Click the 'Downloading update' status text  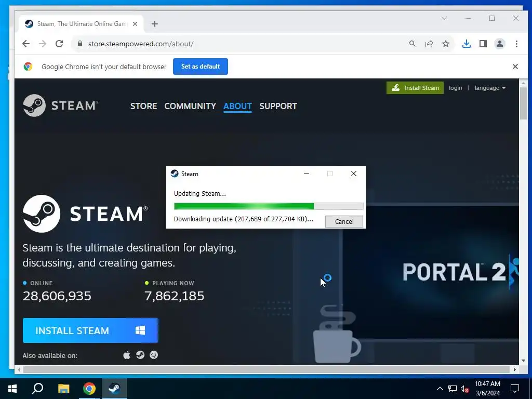[243, 219]
